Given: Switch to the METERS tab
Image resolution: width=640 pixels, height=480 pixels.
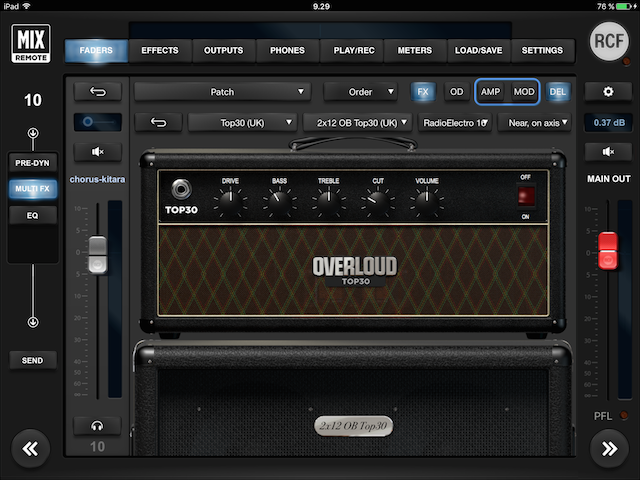Looking at the screenshot, I should 415,51.
